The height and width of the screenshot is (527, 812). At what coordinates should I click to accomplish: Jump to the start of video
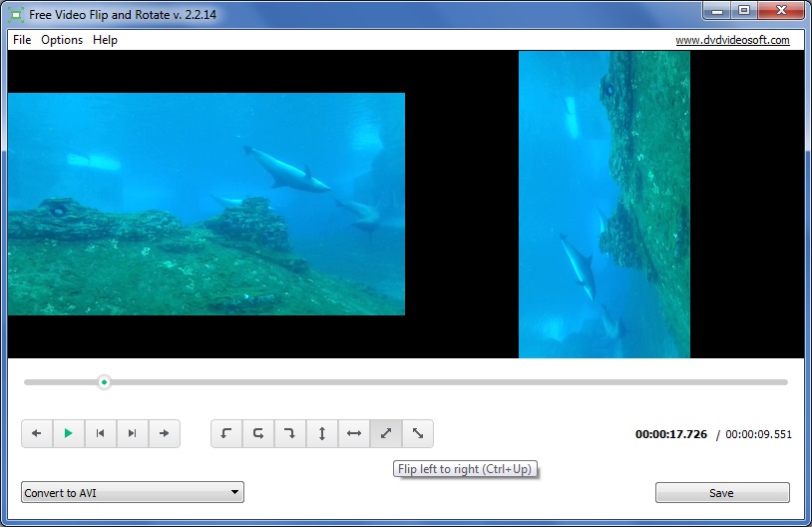pyautogui.click(x=101, y=433)
